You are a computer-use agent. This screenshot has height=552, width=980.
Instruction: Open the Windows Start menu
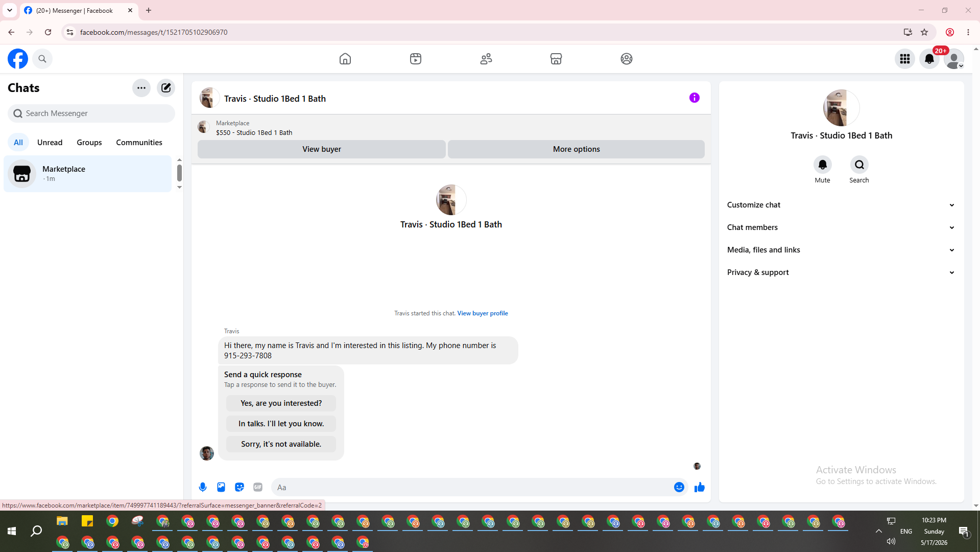tap(12, 532)
